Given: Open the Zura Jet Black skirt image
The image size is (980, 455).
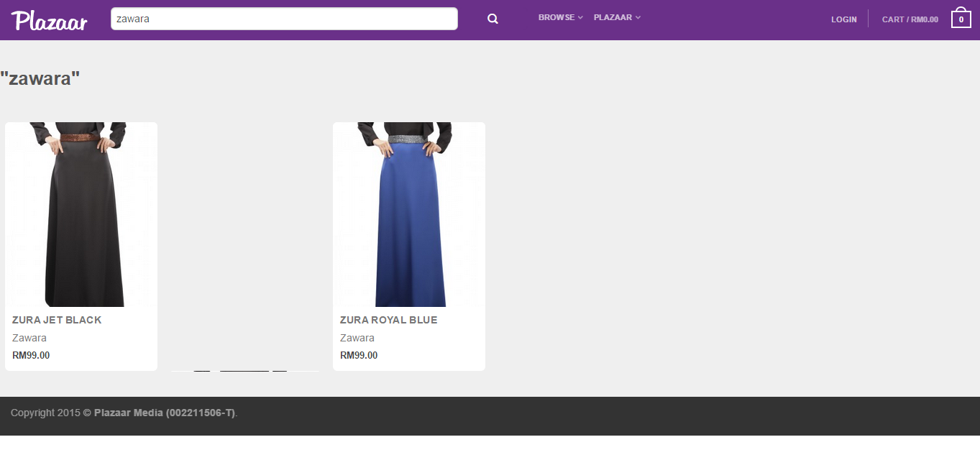Looking at the screenshot, I should click(81, 214).
